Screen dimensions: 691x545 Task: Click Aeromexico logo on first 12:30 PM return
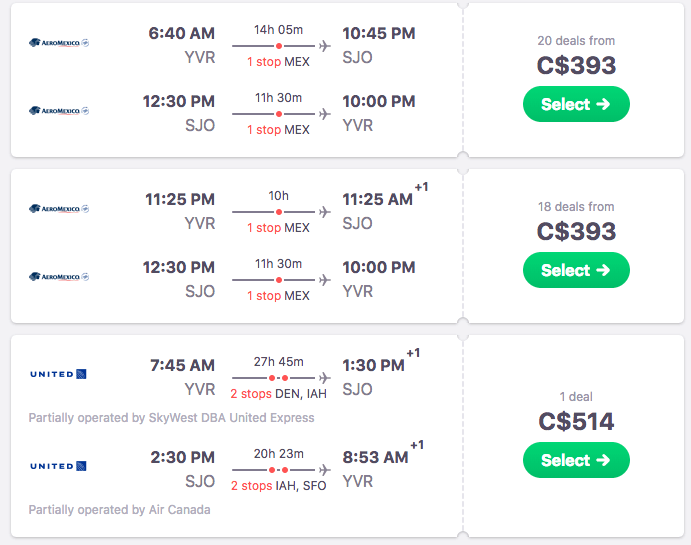[x=59, y=111]
